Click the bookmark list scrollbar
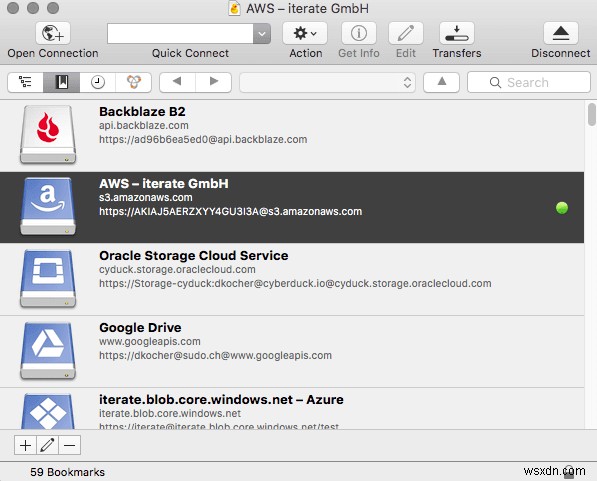Screen dimensions: 597x481 [x=591, y=114]
